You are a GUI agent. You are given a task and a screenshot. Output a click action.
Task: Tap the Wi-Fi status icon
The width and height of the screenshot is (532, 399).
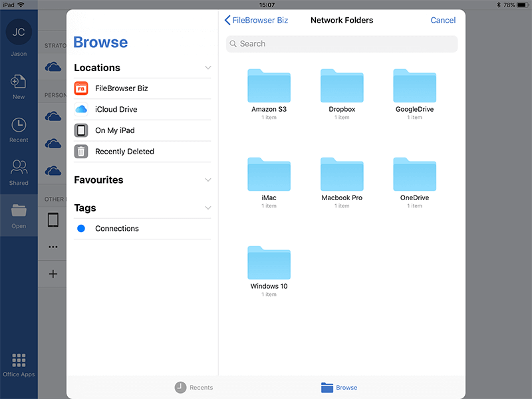[x=21, y=5]
